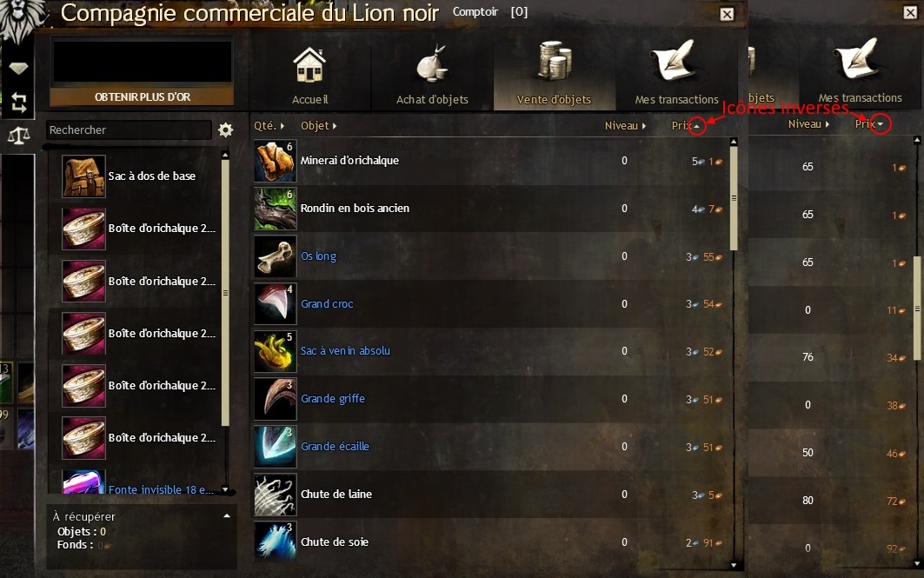Click the Minerai d'orichalque item icon
Screen dimensions: 924x578
(276, 161)
